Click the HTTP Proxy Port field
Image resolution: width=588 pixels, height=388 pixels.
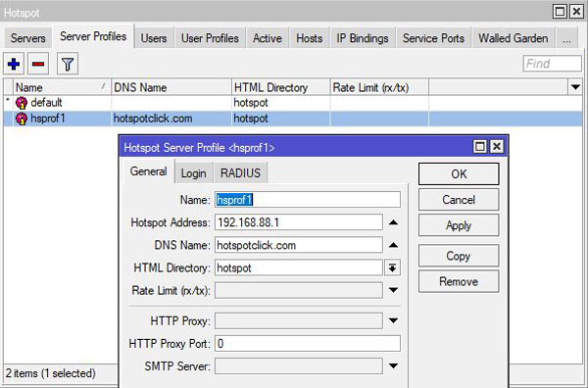[308, 344]
